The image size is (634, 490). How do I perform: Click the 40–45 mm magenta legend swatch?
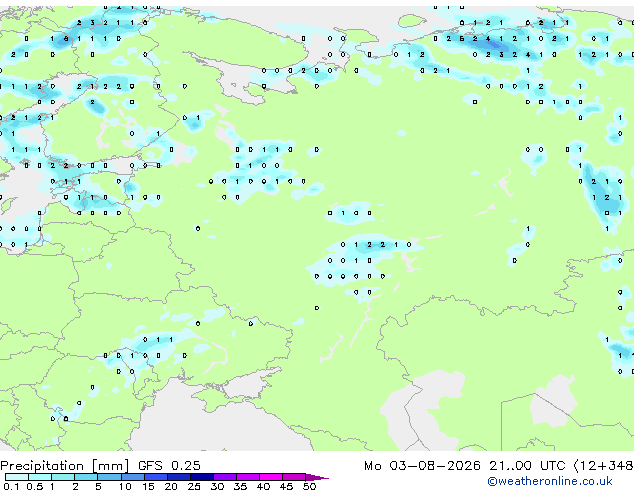(271, 477)
